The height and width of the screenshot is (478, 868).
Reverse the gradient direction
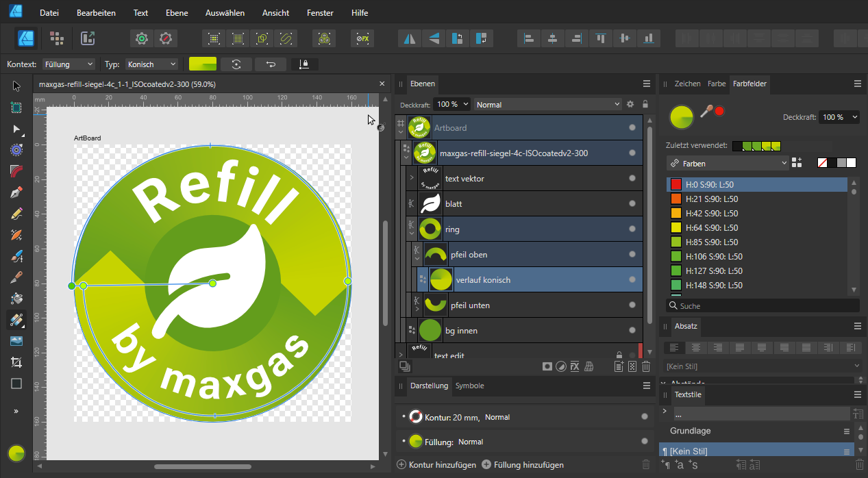[271, 64]
